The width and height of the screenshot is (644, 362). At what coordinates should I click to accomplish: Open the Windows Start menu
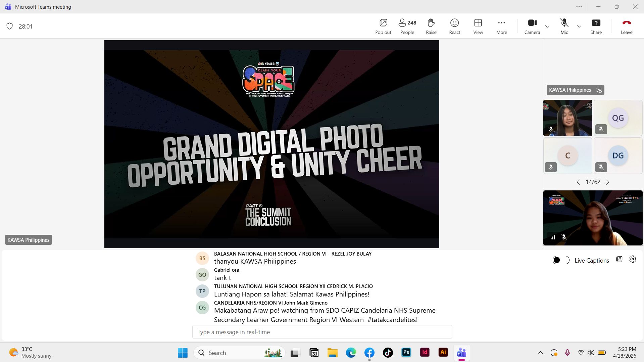(183, 353)
